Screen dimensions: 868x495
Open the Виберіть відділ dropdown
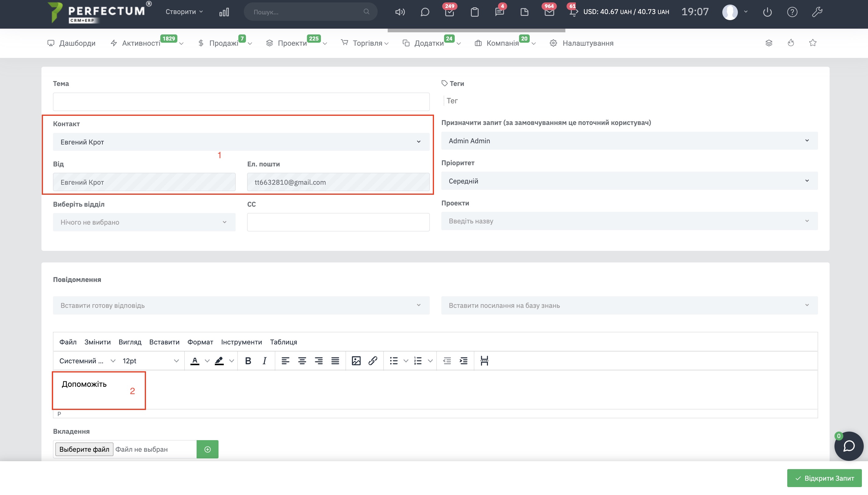(144, 222)
